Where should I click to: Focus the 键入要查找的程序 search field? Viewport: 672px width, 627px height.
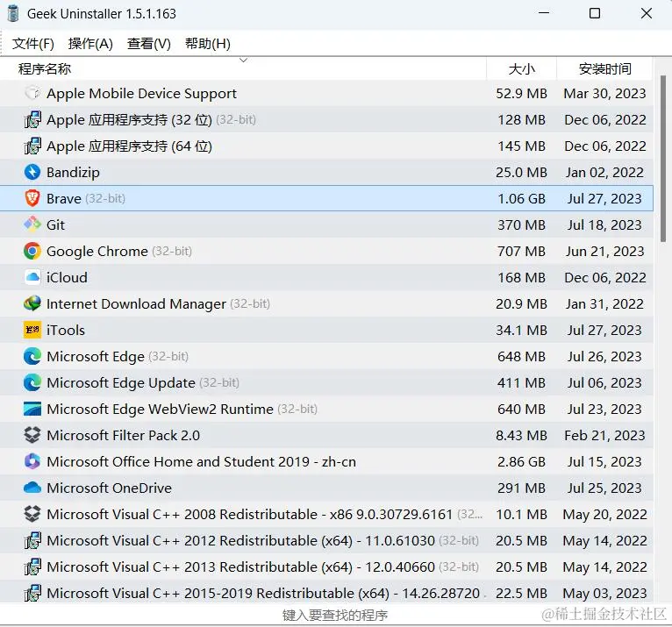335,615
